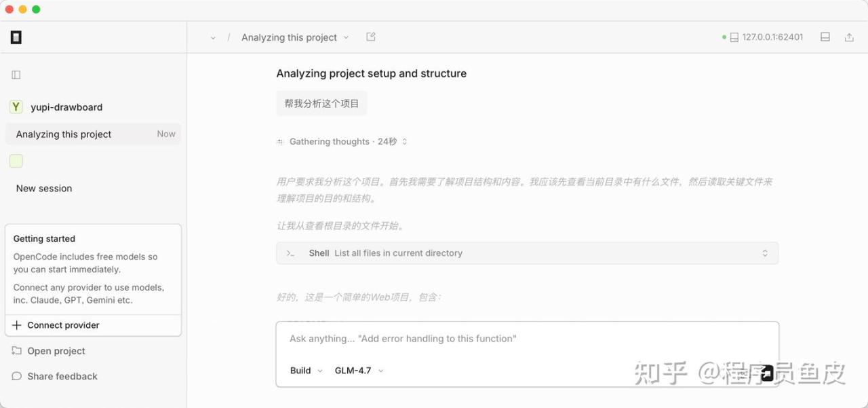Expand the Gathering thoughts section
Viewport: 868px width, 408px height.
(x=342, y=141)
